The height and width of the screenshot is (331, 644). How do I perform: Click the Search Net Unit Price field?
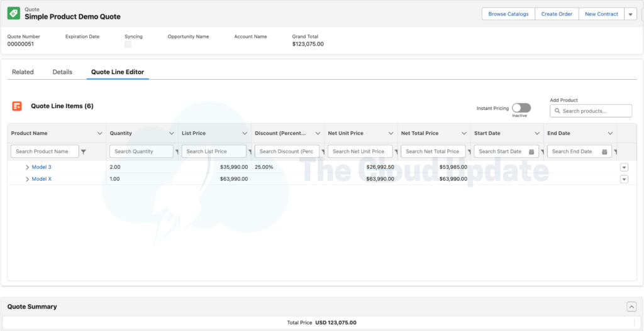(360, 151)
